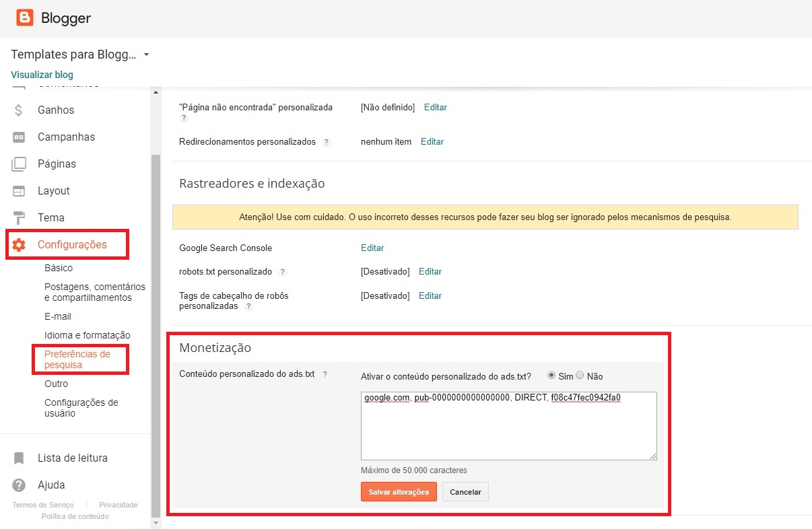
Task: Click the Tema paint roller icon
Action: (19, 217)
